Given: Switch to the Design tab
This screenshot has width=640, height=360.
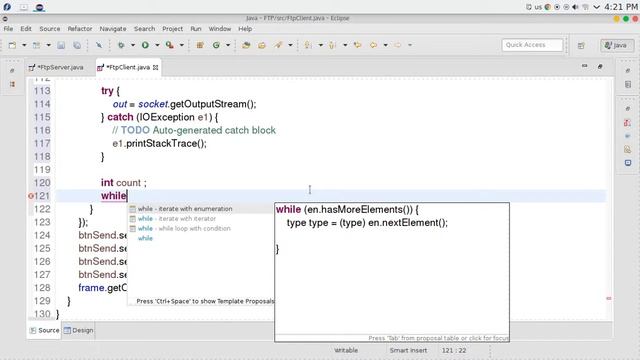Looking at the screenshot, I should [78, 330].
